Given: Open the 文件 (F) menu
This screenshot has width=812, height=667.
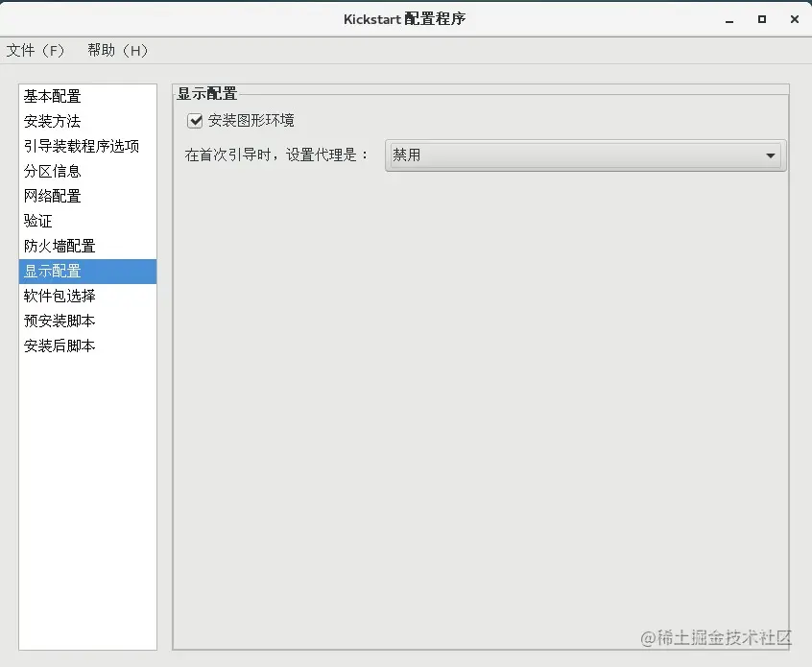Looking at the screenshot, I should pos(36,50).
